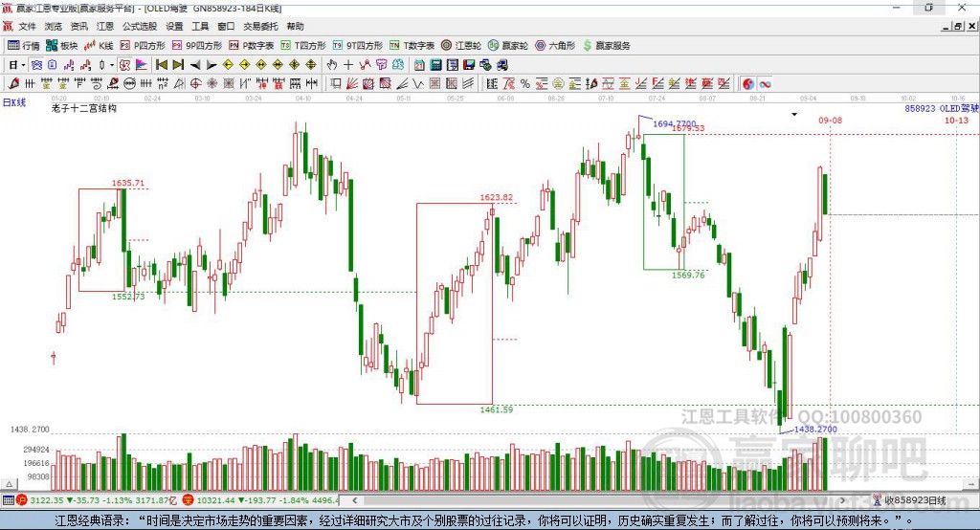Click the status bar keyboard grid icon
This screenshot has width=980, height=530.
(8, 500)
